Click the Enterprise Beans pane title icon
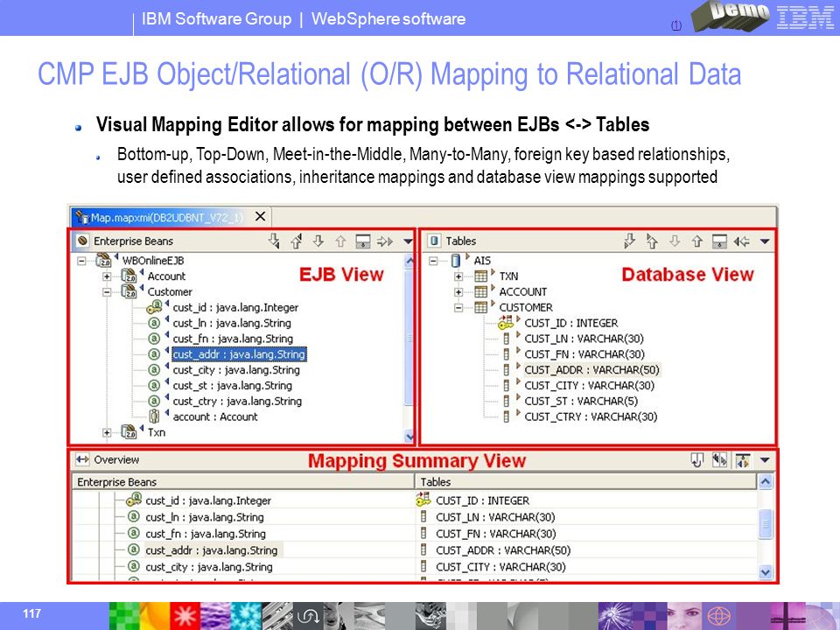Screen dimensions: 840x630 [x=82, y=241]
